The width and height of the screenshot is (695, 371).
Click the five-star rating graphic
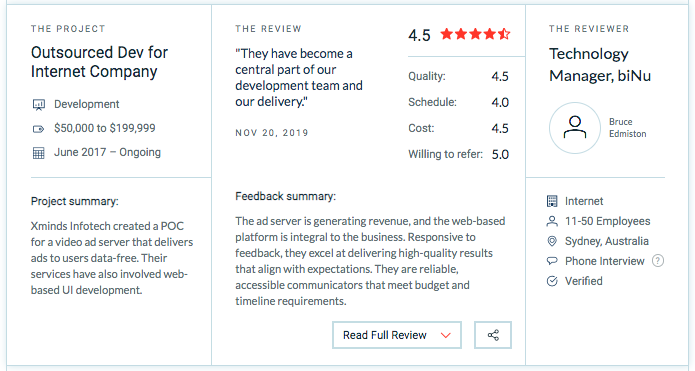click(x=475, y=34)
